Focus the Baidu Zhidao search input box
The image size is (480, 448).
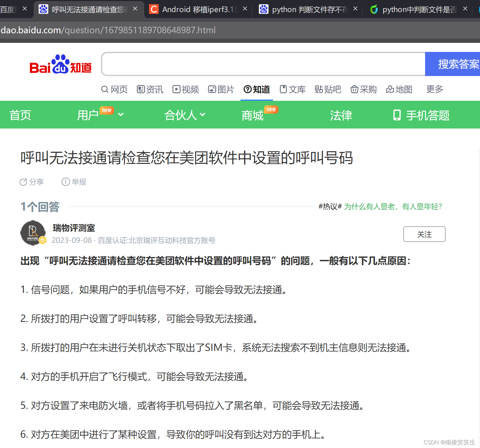coord(263,64)
